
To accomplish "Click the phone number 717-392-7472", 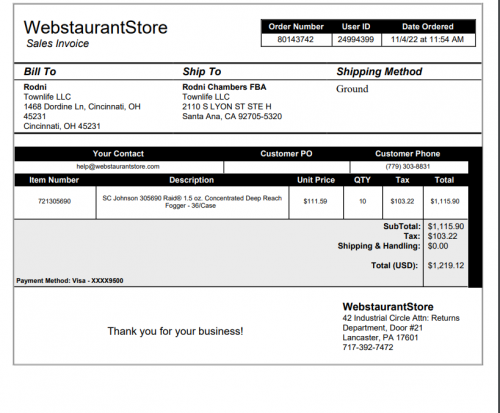I will (x=368, y=347).
